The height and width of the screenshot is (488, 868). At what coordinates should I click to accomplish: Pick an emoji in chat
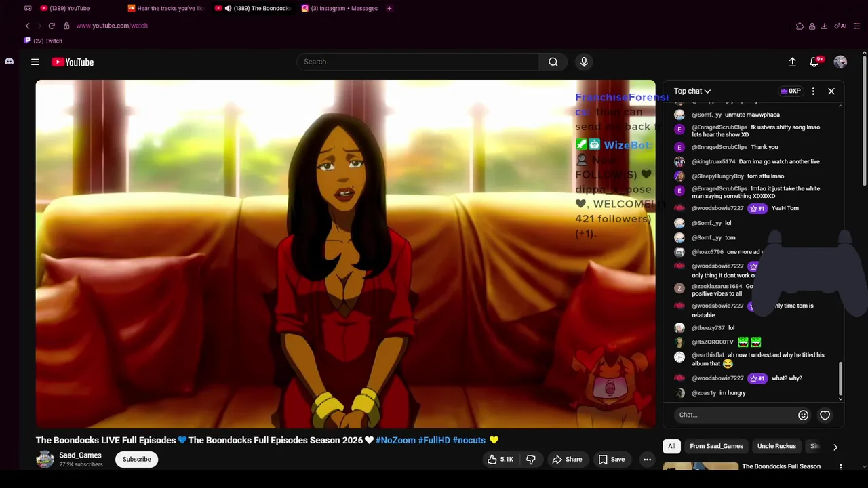tap(803, 415)
